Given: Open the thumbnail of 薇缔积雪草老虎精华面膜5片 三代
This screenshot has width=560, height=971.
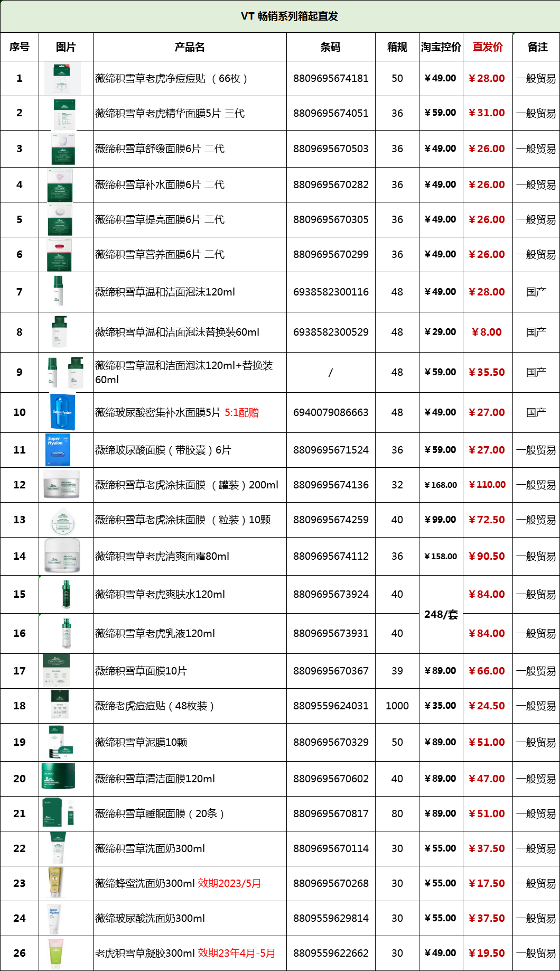Looking at the screenshot, I should [64, 113].
